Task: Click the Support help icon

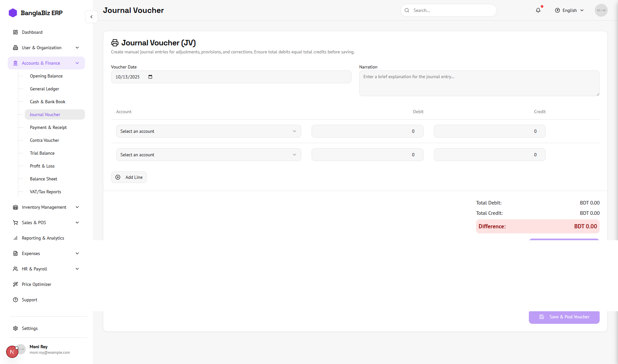Action: 15,300
